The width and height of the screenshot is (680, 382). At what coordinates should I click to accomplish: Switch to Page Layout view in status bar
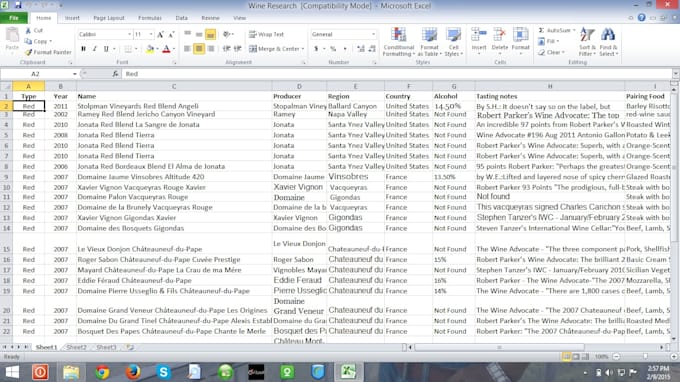click(576, 356)
